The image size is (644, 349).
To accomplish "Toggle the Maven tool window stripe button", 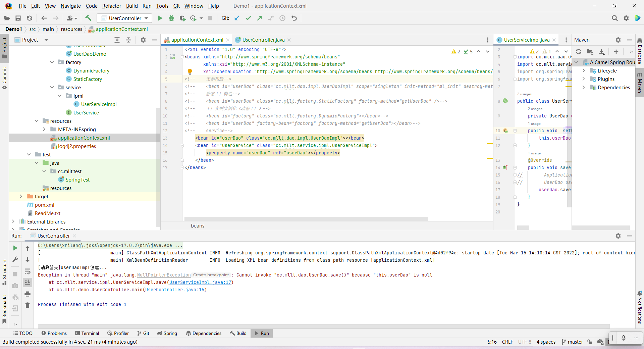I will (640, 83).
